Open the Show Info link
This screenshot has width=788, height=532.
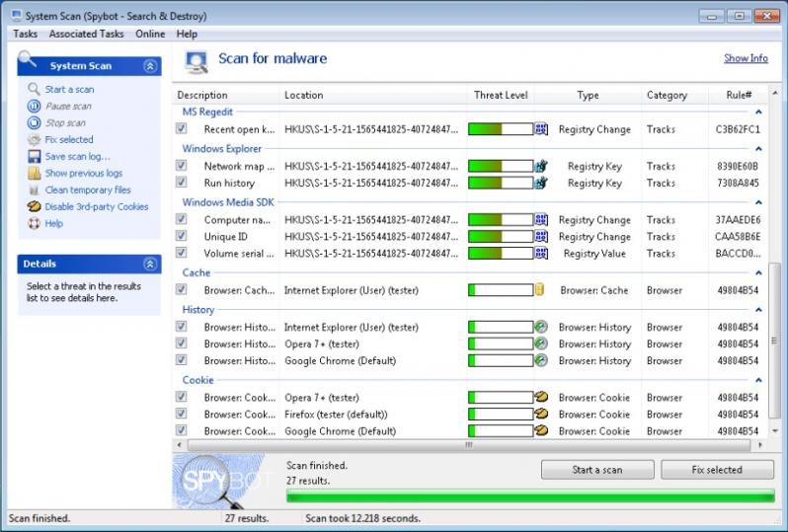(746, 58)
